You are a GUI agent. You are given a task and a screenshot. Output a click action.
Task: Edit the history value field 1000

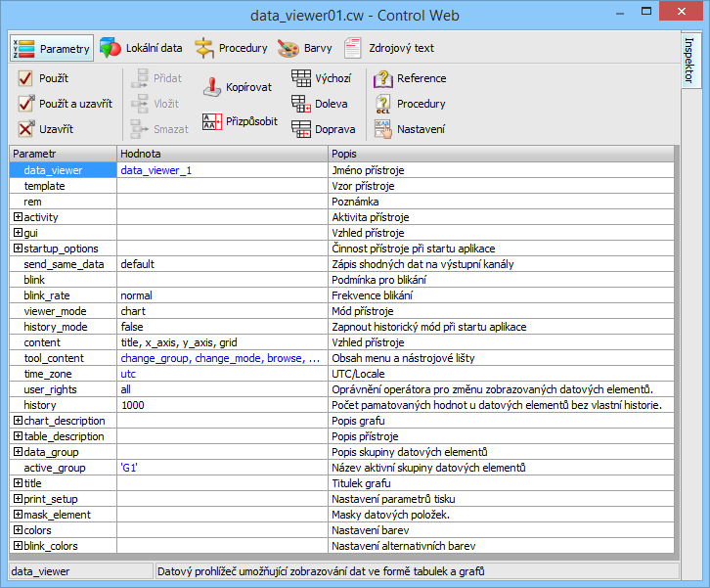coord(222,405)
